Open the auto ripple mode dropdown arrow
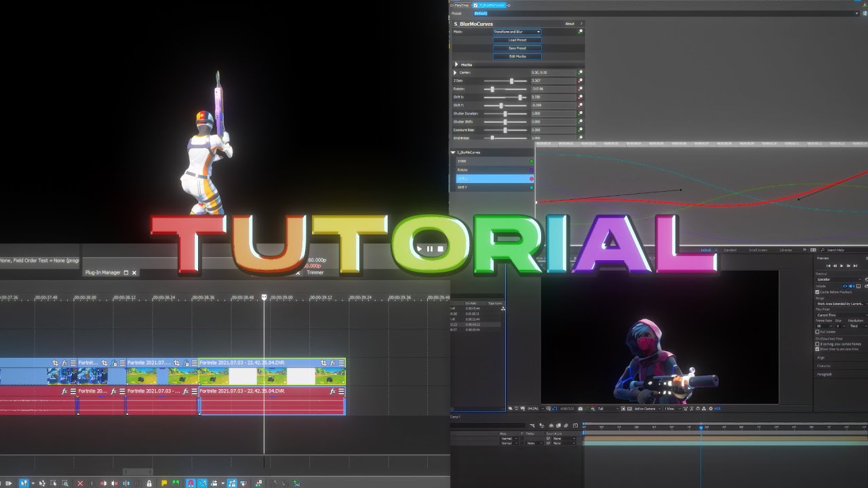868x488 pixels. (x=222, y=483)
